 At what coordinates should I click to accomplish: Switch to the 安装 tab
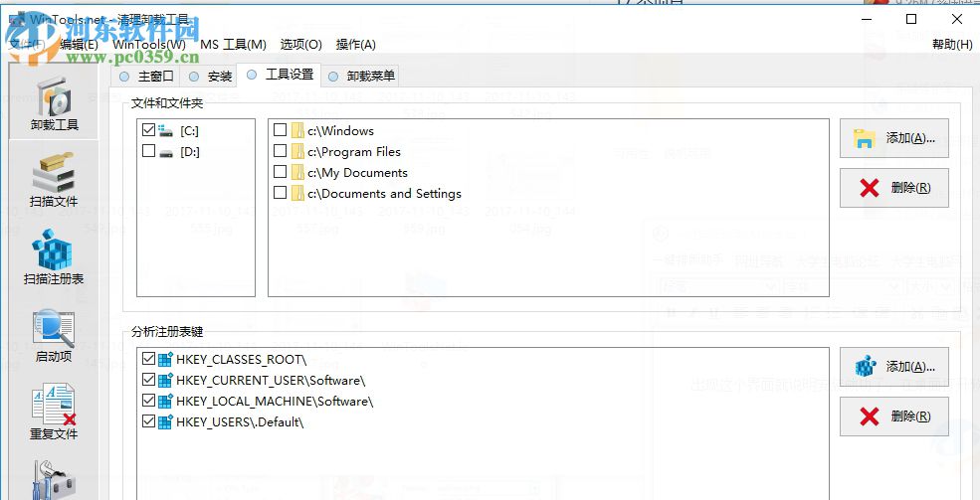point(210,77)
